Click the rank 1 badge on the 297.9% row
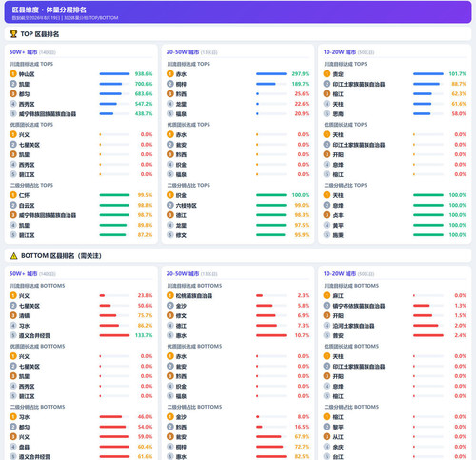Image resolution: width=476 pixels, height=460 pixels. click(x=170, y=74)
